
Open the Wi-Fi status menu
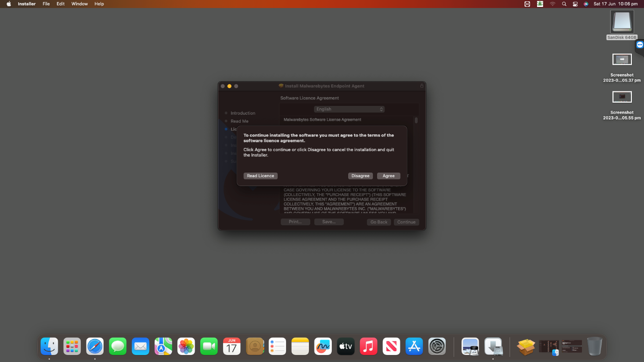tap(553, 4)
